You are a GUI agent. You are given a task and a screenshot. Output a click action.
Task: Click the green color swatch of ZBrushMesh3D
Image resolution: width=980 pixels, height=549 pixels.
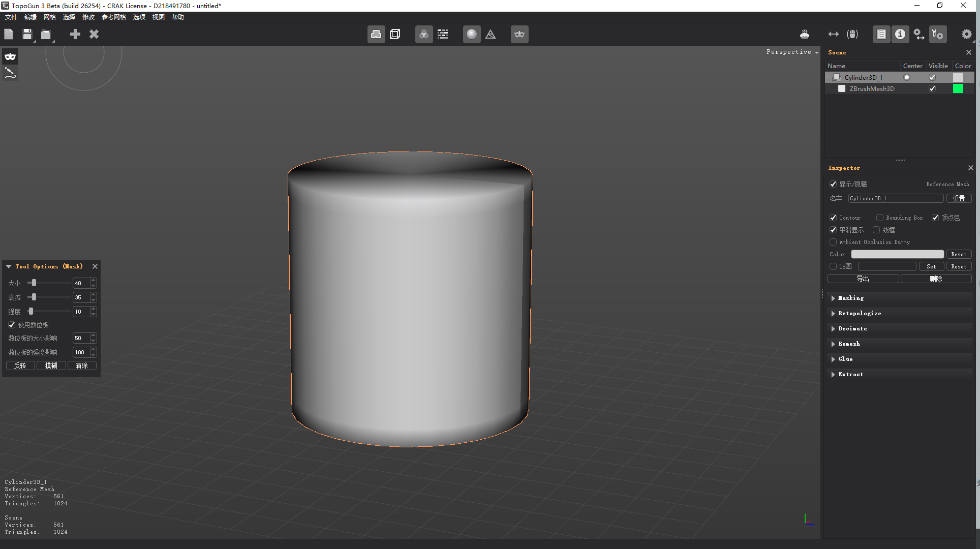coord(958,88)
